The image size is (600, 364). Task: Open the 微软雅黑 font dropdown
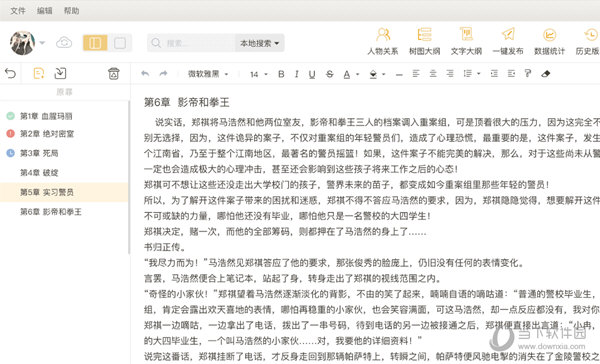point(208,74)
